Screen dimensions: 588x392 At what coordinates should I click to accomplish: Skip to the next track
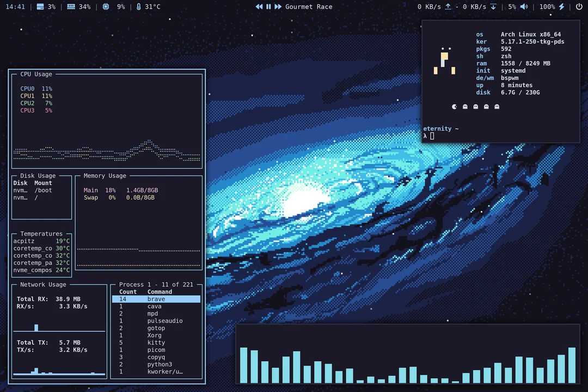coord(279,7)
